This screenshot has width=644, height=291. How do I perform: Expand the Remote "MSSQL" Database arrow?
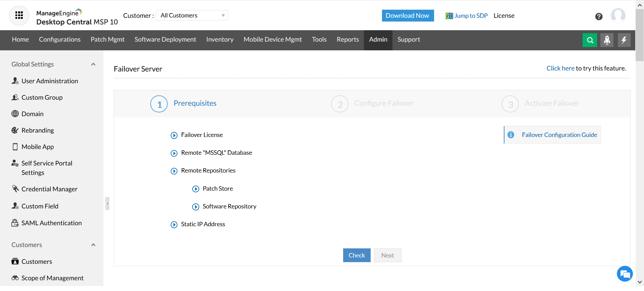click(174, 153)
